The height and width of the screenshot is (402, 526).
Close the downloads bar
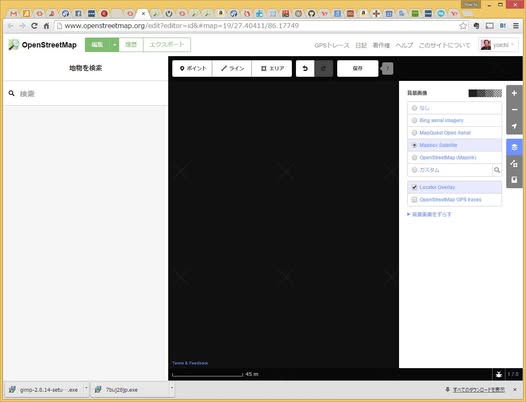pyautogui.click(x=515, y=390)
